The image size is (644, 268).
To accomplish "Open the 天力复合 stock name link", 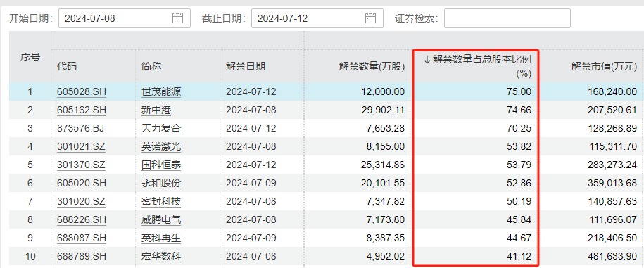I will (161, 129).
